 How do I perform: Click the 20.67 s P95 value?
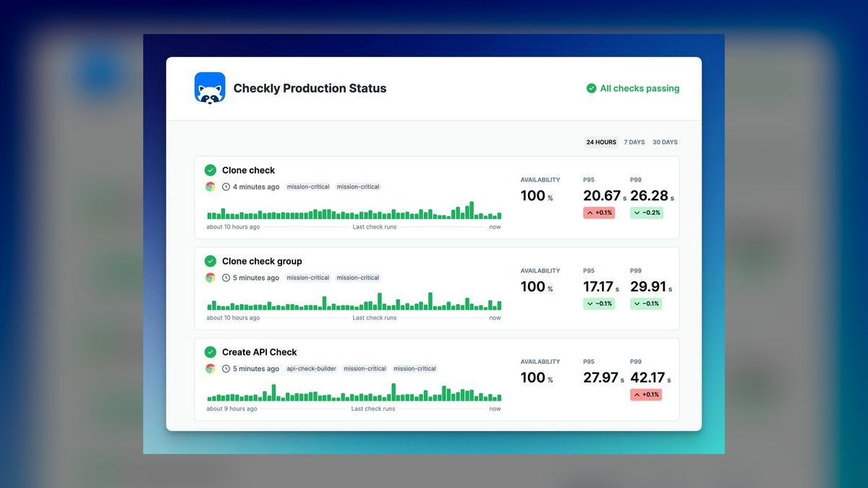[x=605, y=196]
